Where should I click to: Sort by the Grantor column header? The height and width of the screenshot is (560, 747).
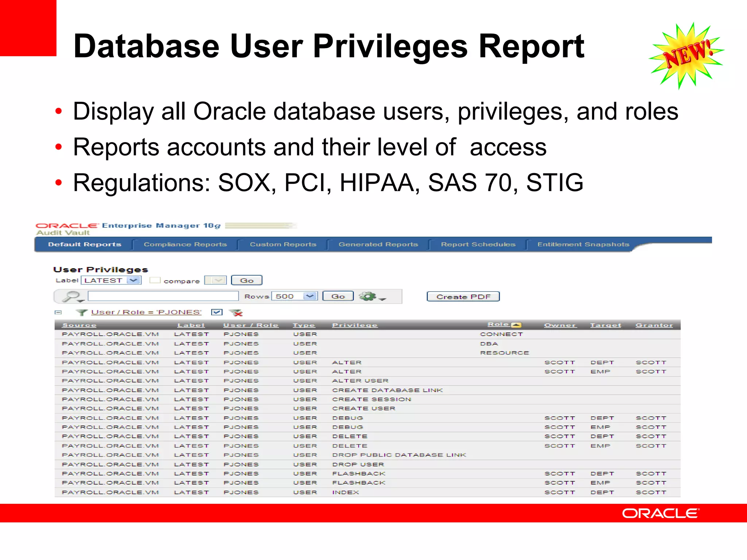(x=654, y=325)
